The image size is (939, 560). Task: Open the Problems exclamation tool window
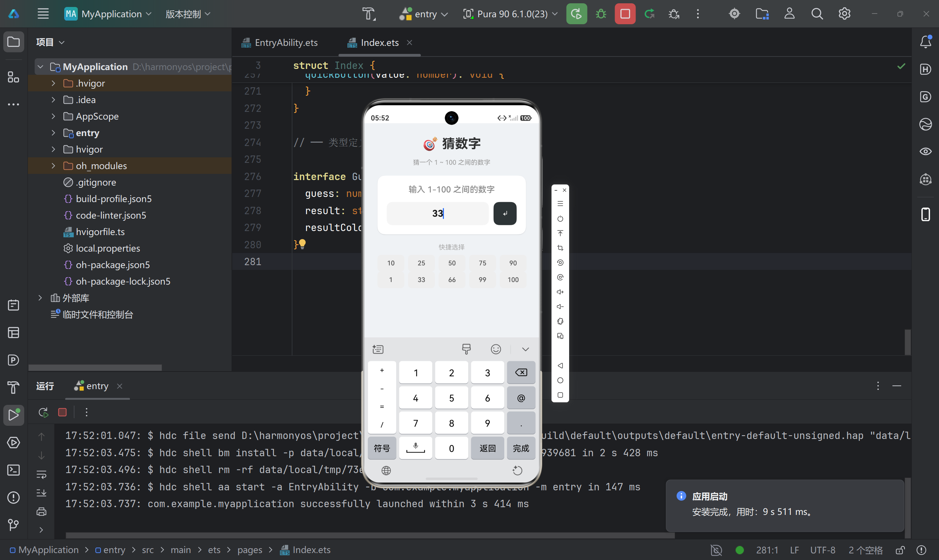coord(14,498)
